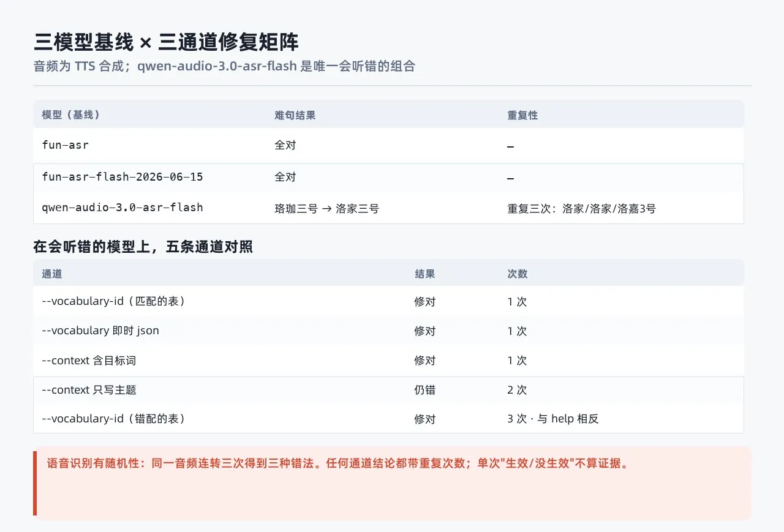This screenshot has height=532, width=784.
Task: Click the "模型（基线）" column header
Action: [71, 115]
